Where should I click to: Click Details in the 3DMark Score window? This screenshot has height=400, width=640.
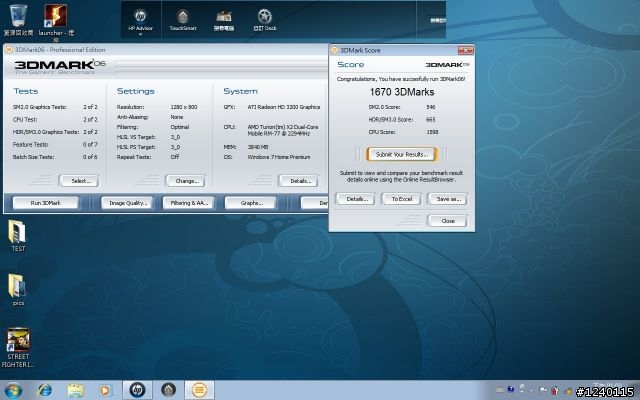click(x=356, y=199)
